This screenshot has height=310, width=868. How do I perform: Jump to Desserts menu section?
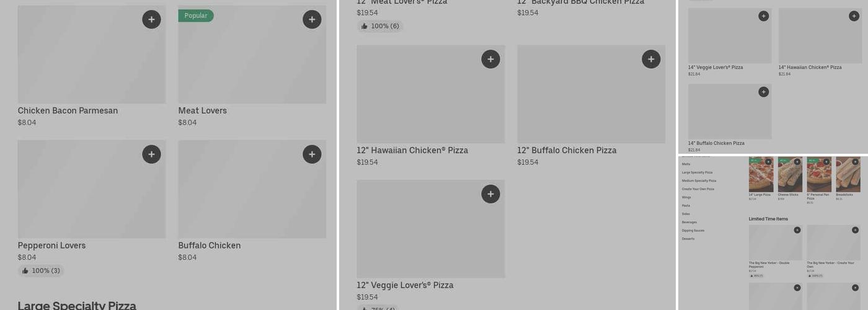pyautogui.click(x=688, y=239)
